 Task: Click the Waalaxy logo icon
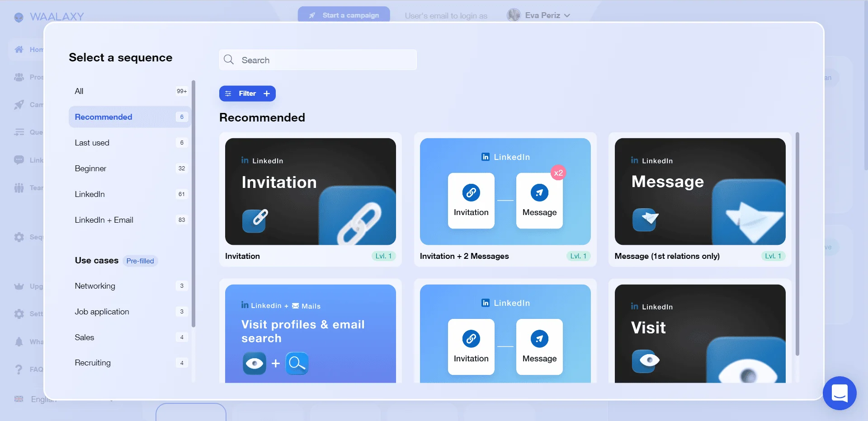pyautogui.click(x=19, y=17)
